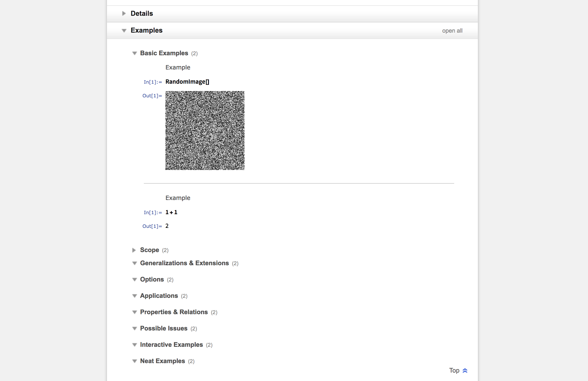Screen dimensions: 588x381
Task: Select the Applications section header
Action: (159, 295)
